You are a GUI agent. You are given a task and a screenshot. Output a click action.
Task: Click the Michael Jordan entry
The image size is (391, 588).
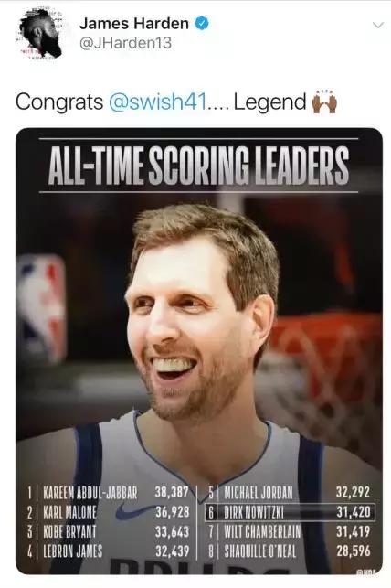[x=289, y=492]
